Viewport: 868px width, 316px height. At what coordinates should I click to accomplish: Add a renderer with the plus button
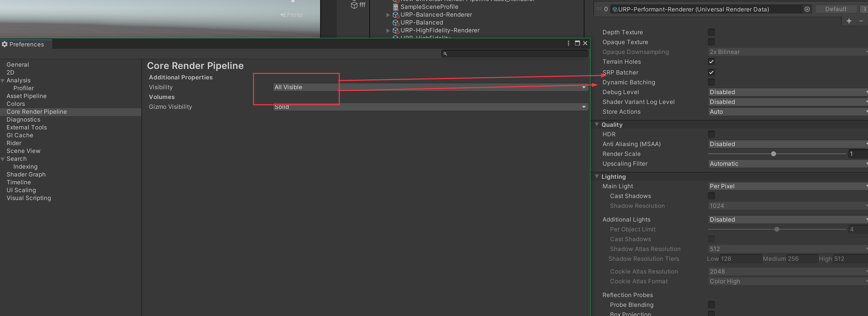click(x=849, y=21)
